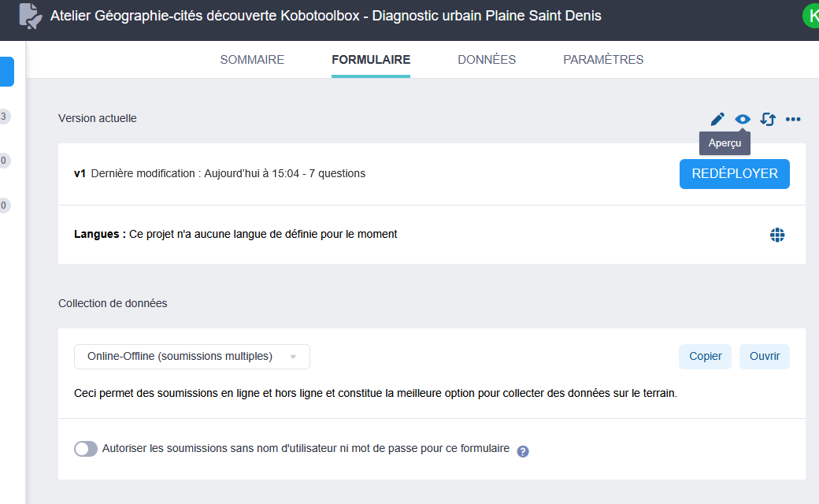Select the FORMULAIRE tab
The height and width of the screenshot is (504, 819).
[x=371, y=60]
